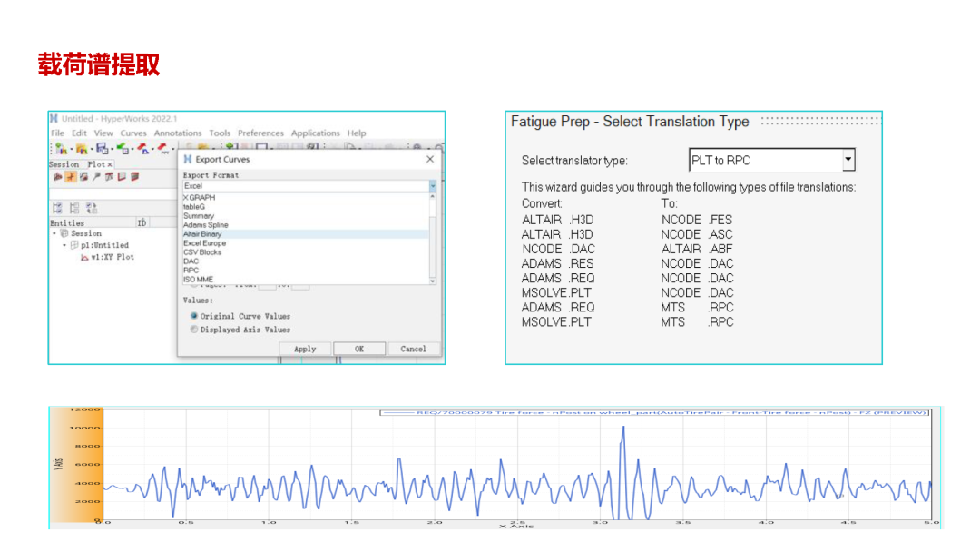Open the Select translator type dropdown
Image resolution: width=980 pixels, height=552 pixels.
848,160
